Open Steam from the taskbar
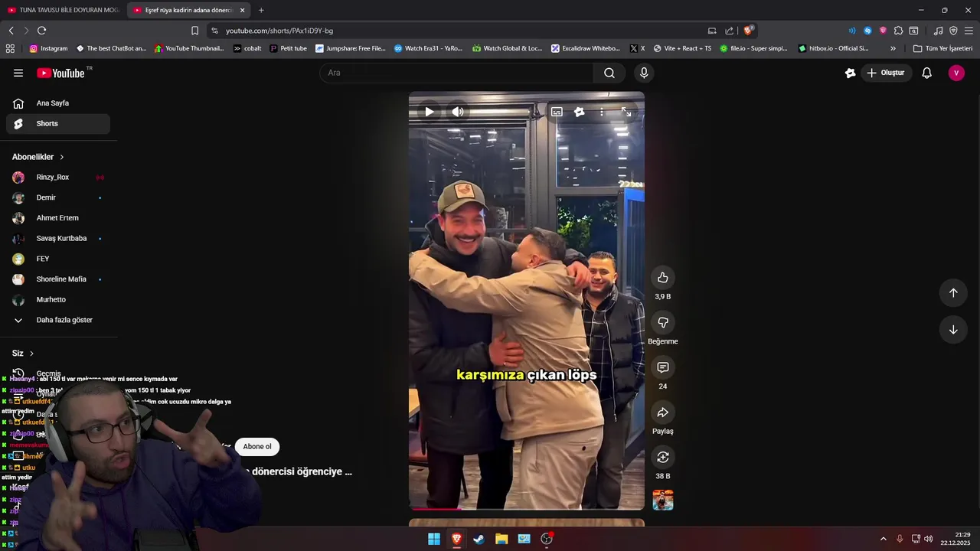 coord(479,539)
